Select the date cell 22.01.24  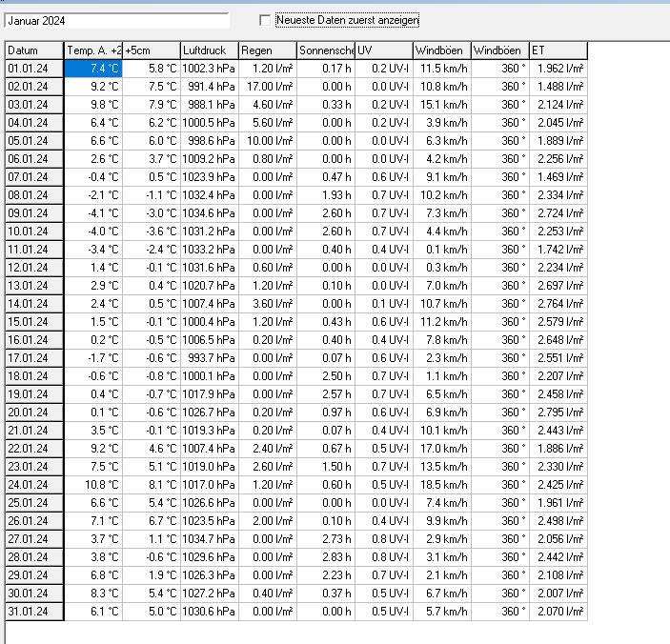(34, 449)
